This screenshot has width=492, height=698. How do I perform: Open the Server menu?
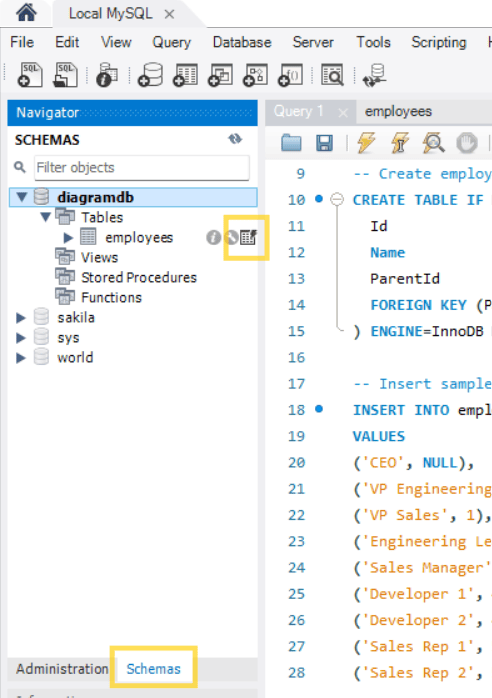(x=313, y=42)
